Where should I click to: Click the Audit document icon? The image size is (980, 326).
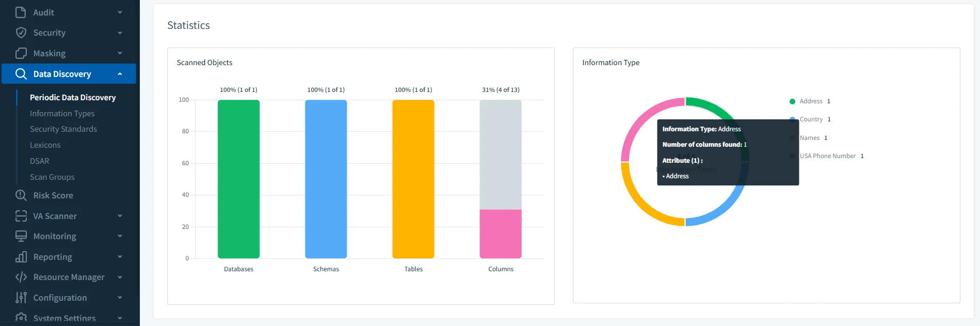(21, 12)
